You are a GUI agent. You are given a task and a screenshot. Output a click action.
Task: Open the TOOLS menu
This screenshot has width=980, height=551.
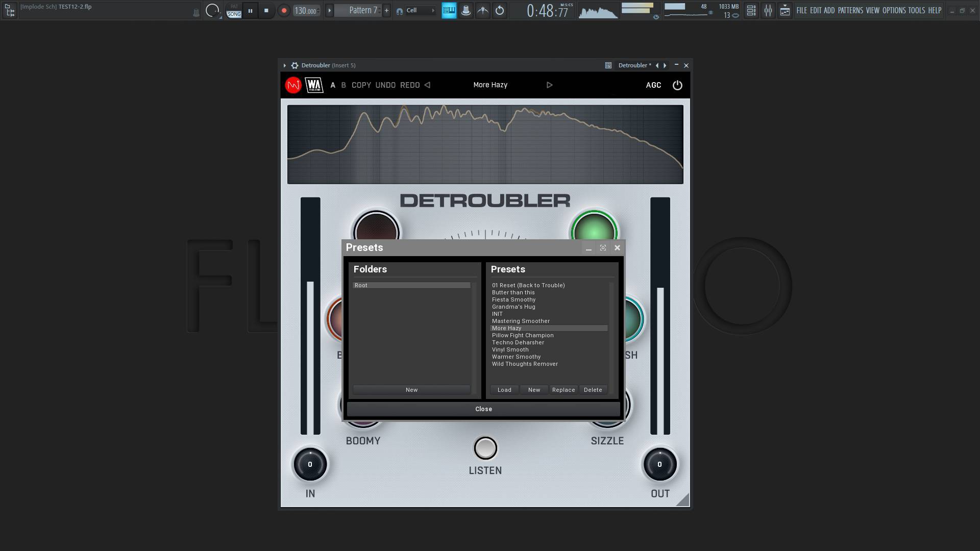pyautogui.click(x=916, y=10)
